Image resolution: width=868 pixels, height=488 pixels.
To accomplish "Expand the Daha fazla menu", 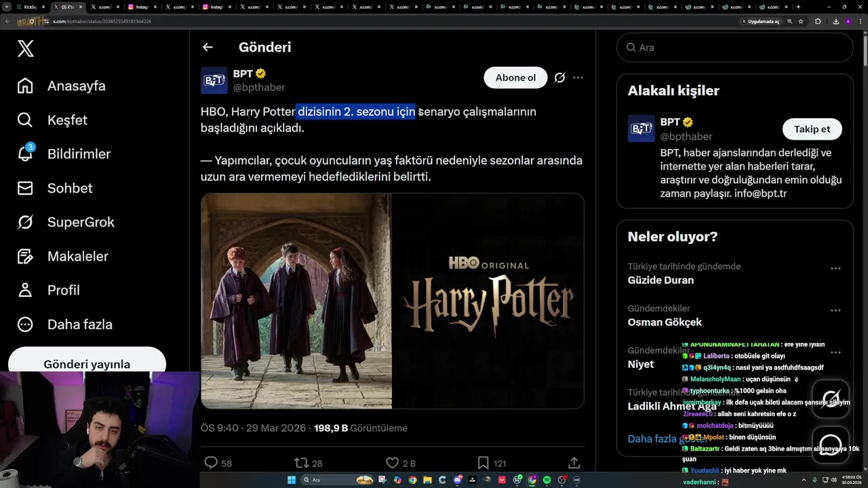I will click(64, 324).
